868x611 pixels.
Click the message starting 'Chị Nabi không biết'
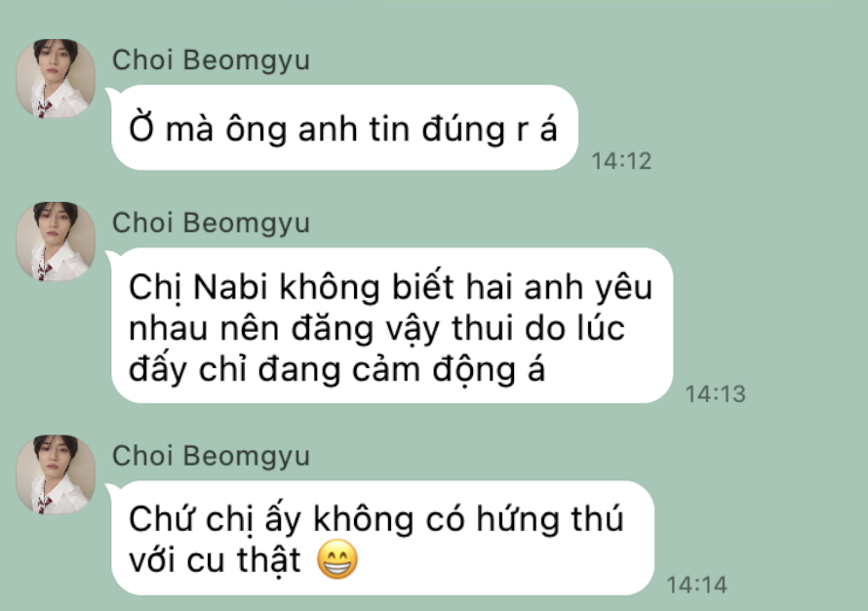(392, 325)
